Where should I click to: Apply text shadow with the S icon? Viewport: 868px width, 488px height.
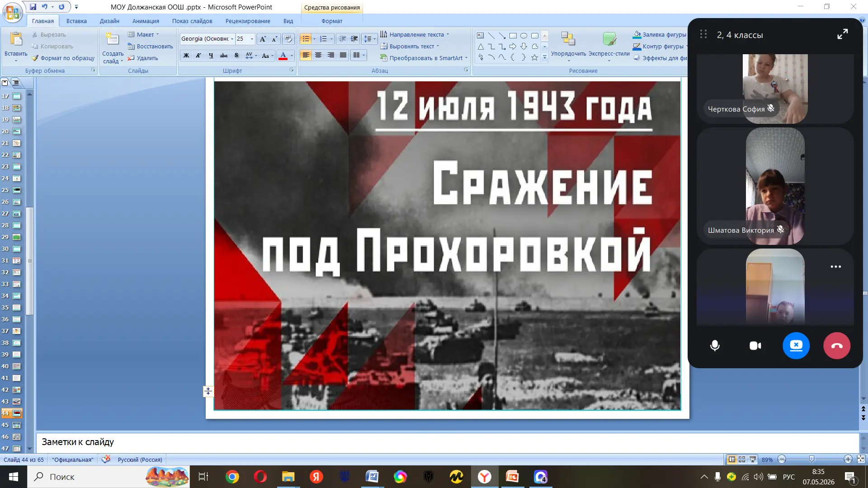[236, 55]
